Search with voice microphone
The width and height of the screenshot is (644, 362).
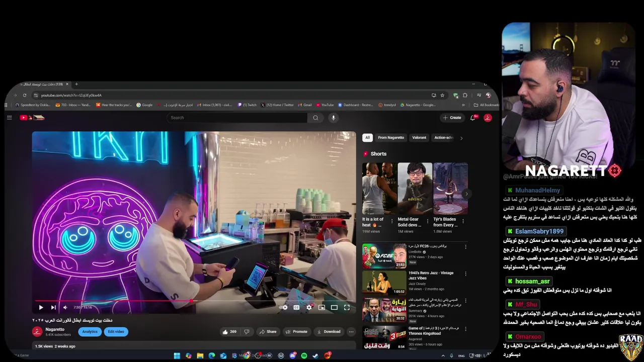pos(333,118)
